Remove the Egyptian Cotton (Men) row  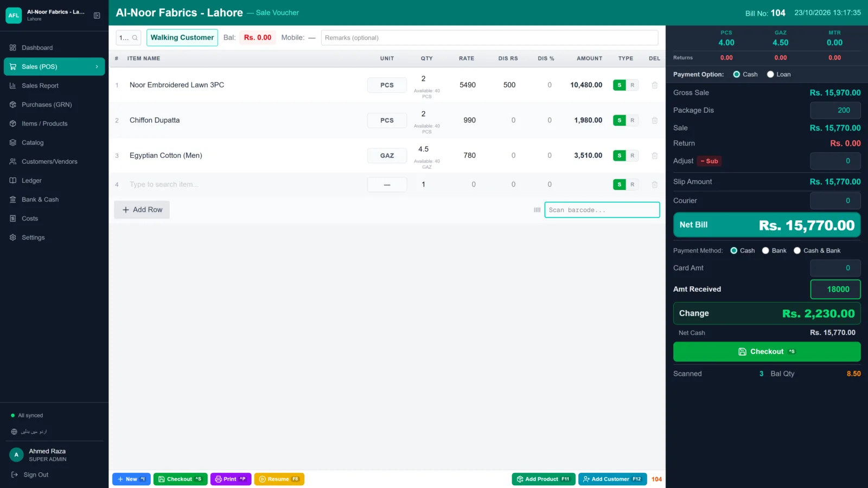click(654, 156)
